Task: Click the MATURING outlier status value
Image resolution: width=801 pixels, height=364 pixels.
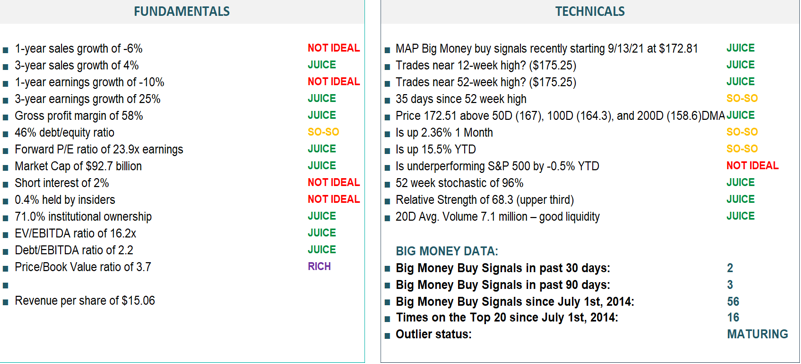Action: [x=757, y=334]
